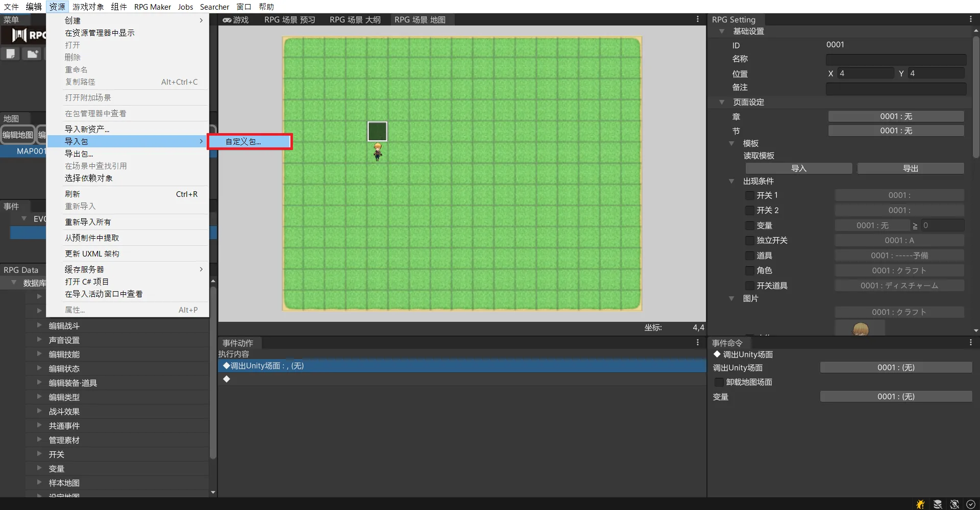Click the open project folder icon

click(x=32, y=54)
